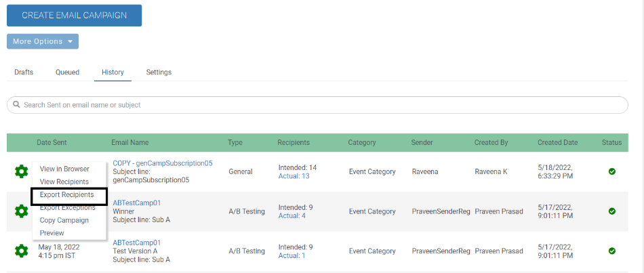Expand the More Options dropdown
The image size is (644, 273).
click(43, 41)
